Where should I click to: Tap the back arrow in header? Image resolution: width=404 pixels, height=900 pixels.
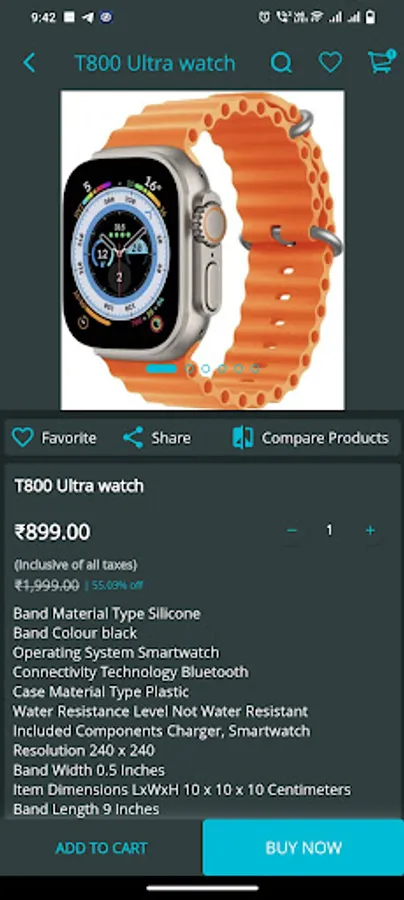[x=29, y=63]
